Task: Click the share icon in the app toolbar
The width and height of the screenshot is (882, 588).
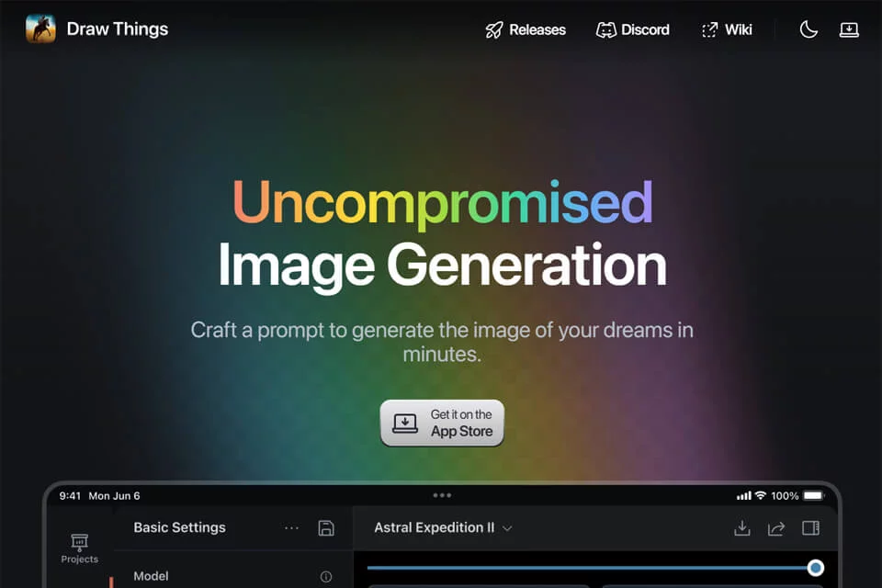Action: (x=776, y=527)
